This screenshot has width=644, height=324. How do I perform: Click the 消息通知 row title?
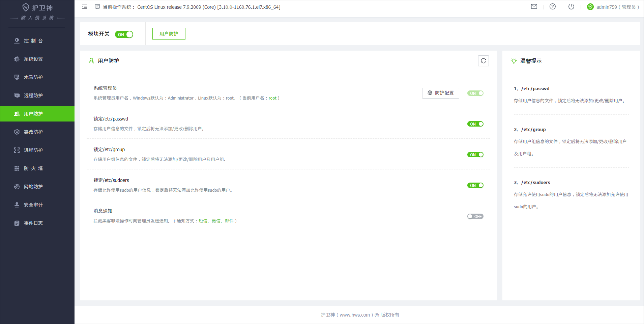[x=103, y=211]
